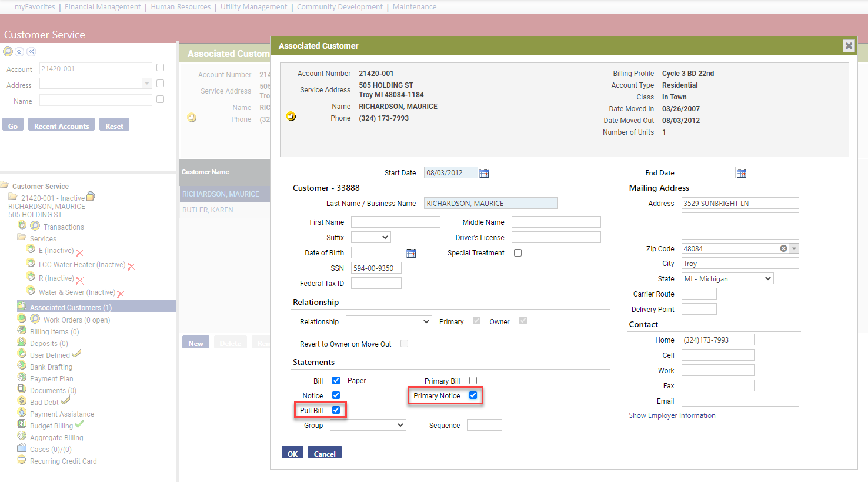Expand the Relationship dropdown

pyautogui.click(x=389, y=321)
